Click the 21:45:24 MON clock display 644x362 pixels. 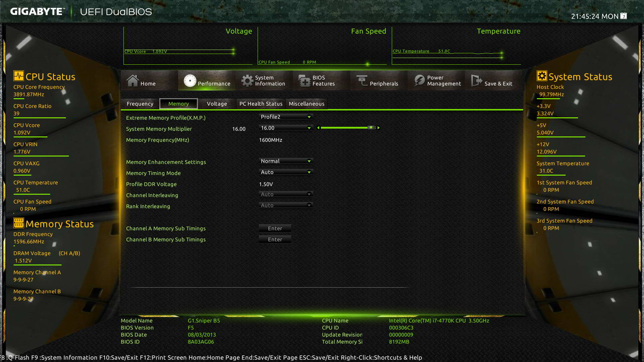pyautogui.click(x=595, y=16)
